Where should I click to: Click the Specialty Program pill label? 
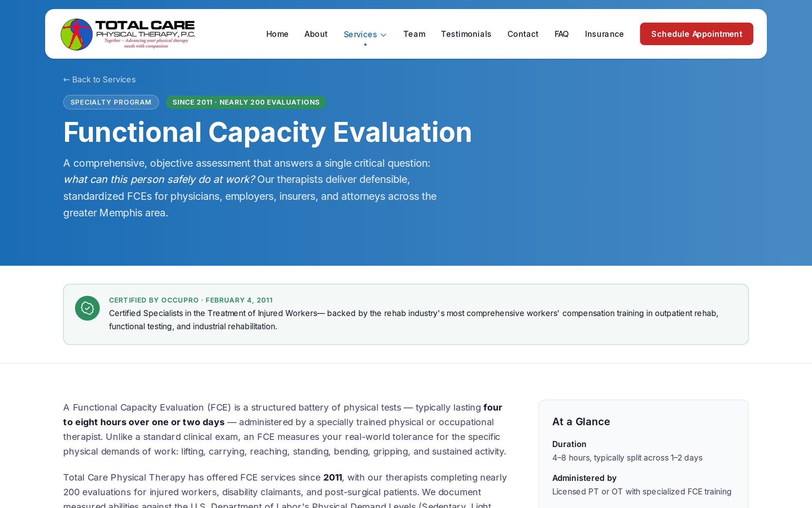coord(111,102)
